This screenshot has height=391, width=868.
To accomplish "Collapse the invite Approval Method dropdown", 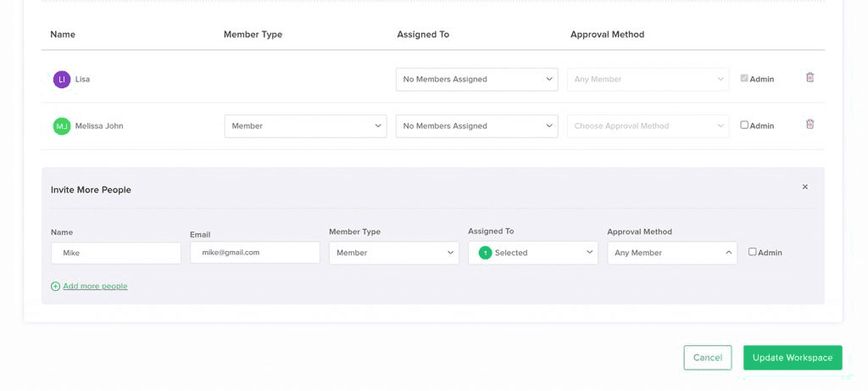I will (672, 253).
